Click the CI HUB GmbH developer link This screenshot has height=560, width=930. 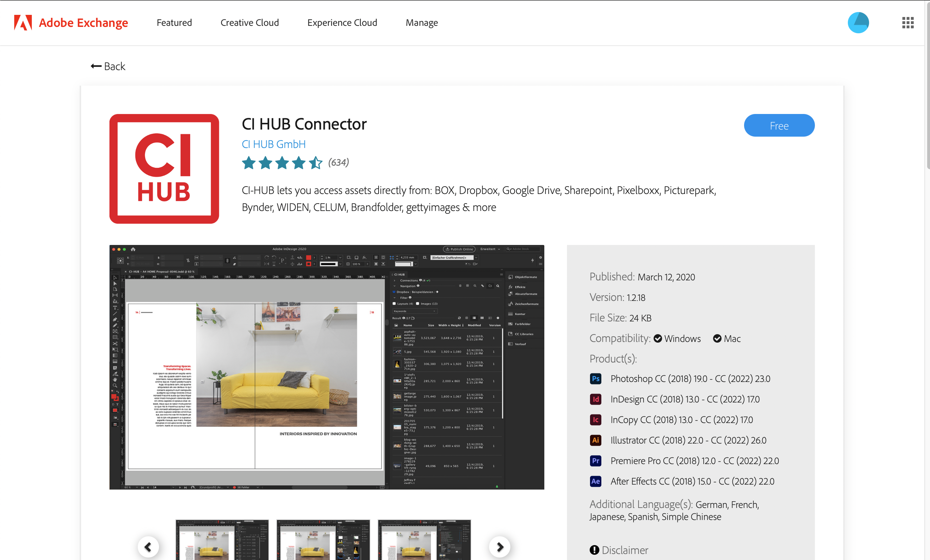274,143
